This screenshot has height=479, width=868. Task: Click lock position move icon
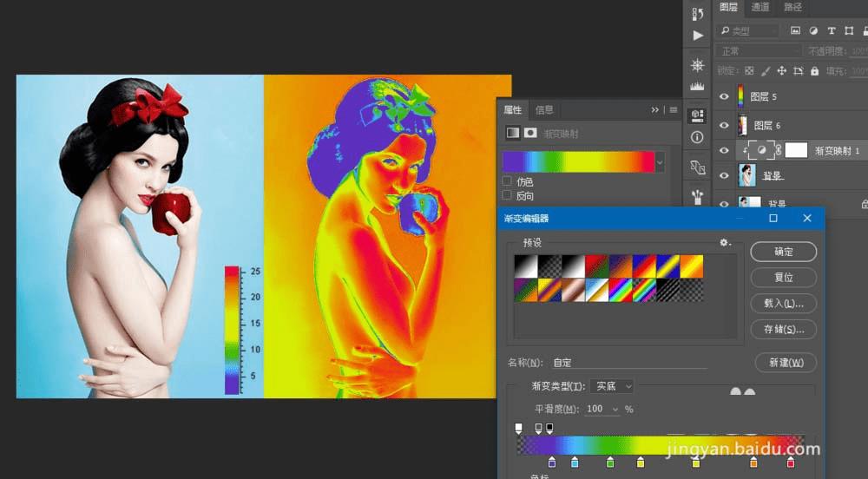pyautogui.click(x=782, y=71)
